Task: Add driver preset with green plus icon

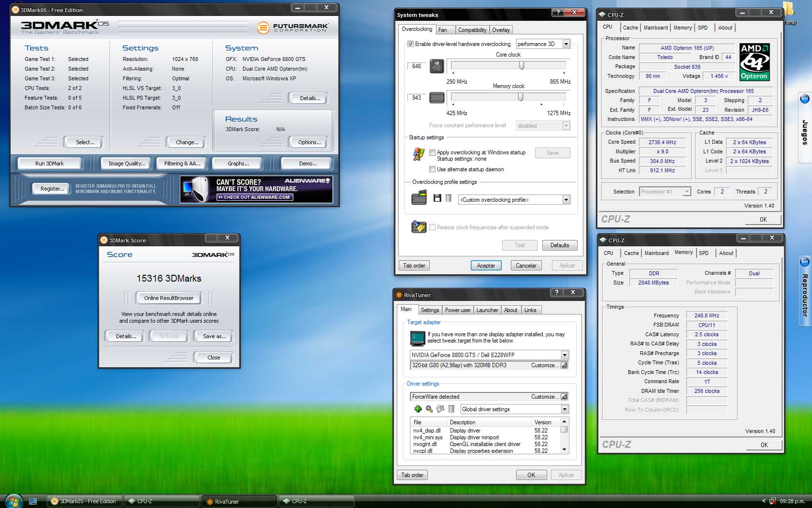Action: [x=418, y=409]
